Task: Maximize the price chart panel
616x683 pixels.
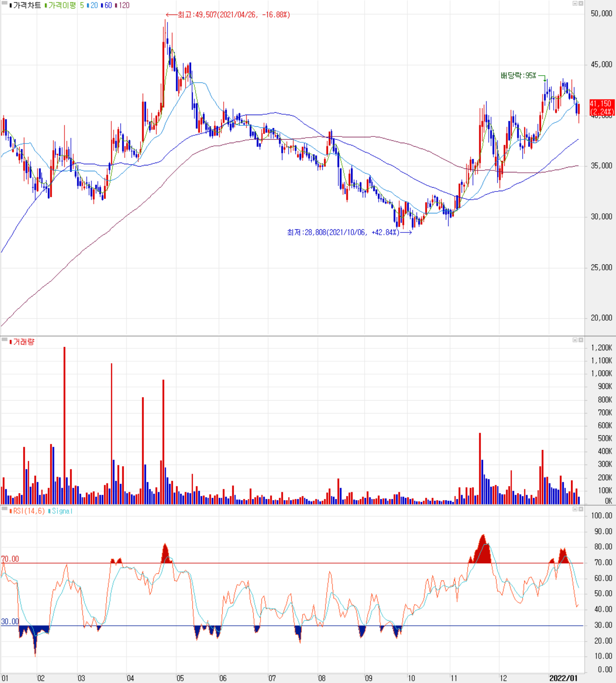Action: (x=575, y=4)
